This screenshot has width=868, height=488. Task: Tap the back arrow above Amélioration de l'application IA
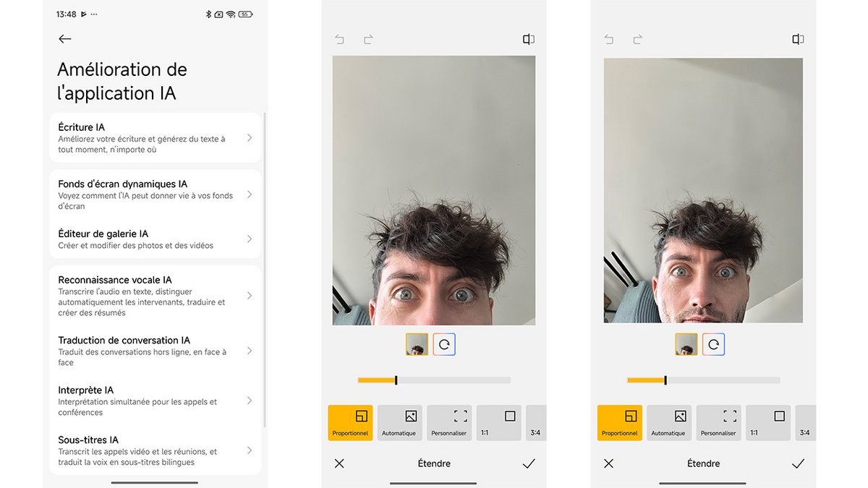[x=65, y=39]
